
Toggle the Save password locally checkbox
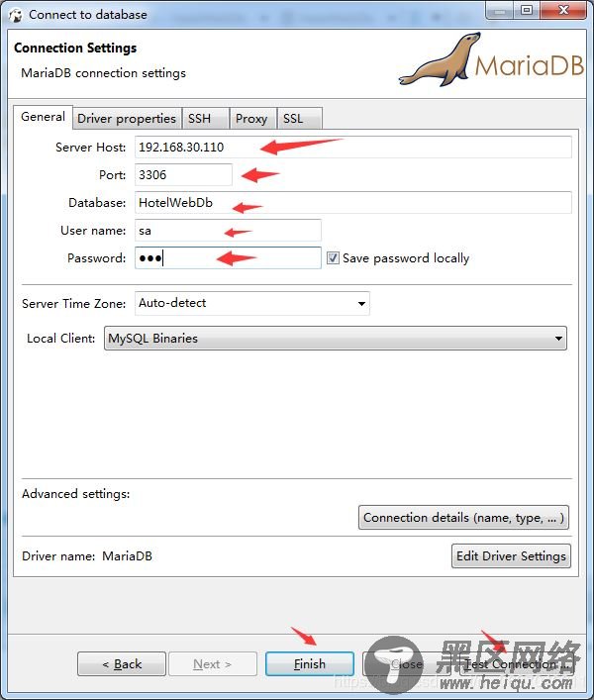333,258
